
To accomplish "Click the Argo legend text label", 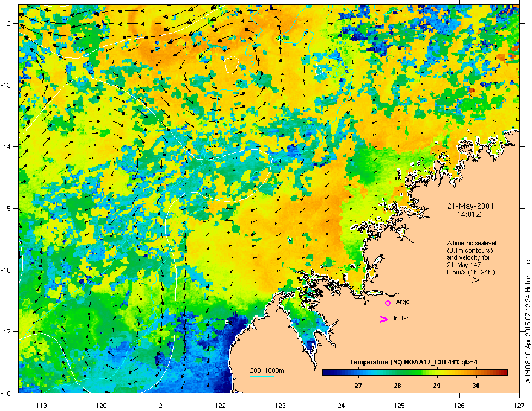I will (x=403, y=302).
